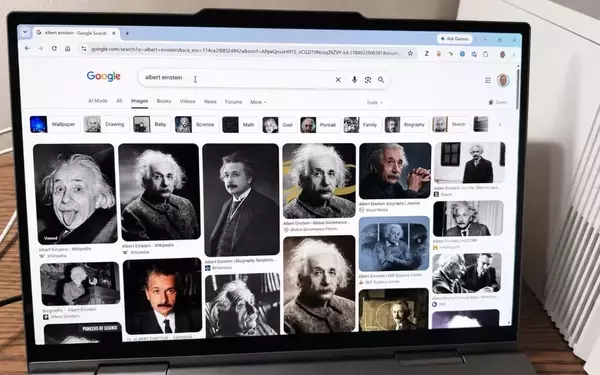Filter by Math chip
This screenshot has height=375, width=600.
tap(239, 125)
